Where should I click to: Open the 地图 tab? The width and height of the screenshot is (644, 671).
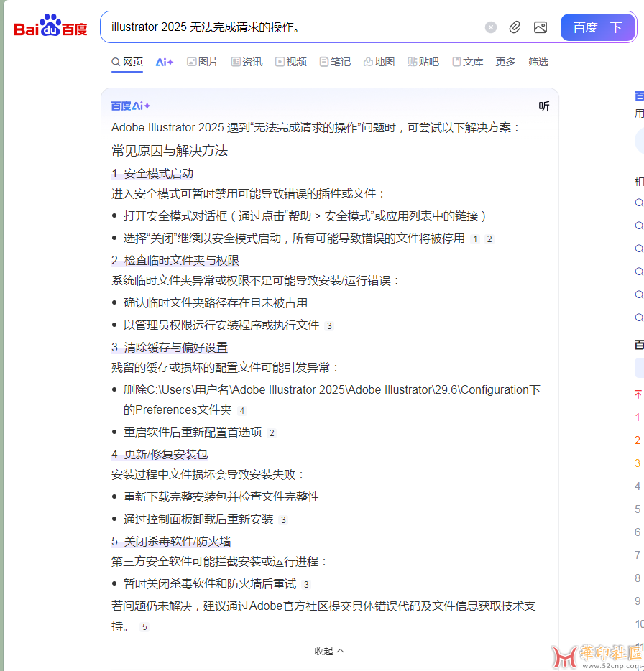point(379,62)
